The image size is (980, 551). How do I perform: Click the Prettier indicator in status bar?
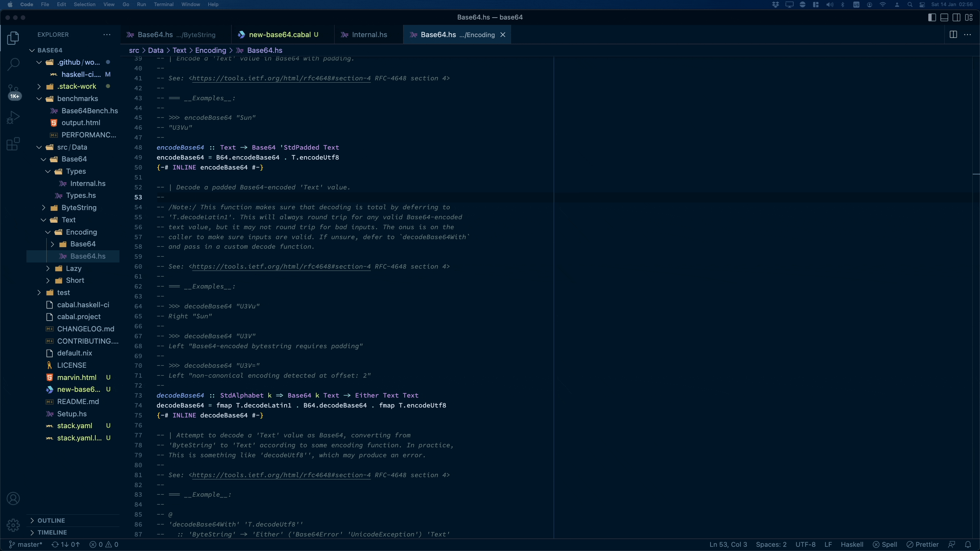(x=923, y=544)
